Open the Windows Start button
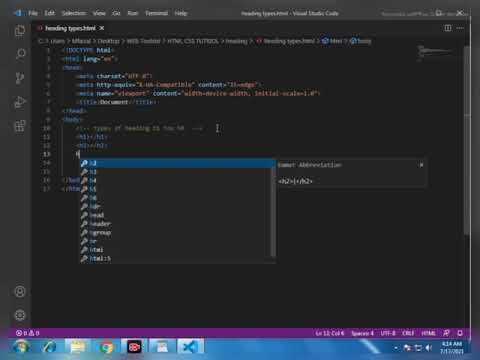The height and width of the screenshot is (360, 480). point(21,348)
